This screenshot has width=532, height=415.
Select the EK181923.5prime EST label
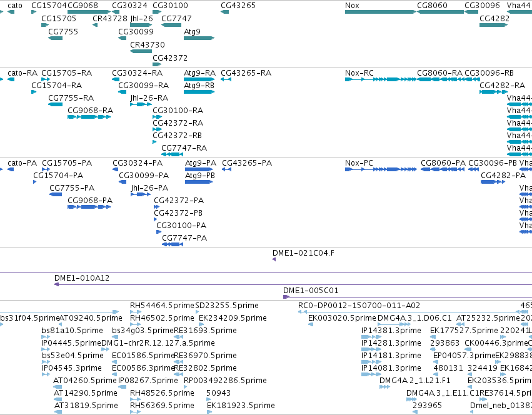pyautogui.click(x=241, y=406)
